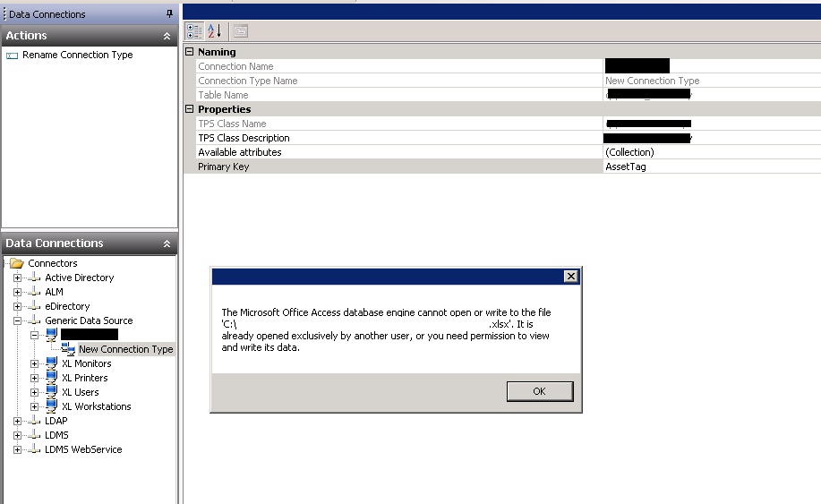
Task: Expand the Active Directory node
Action: click(17, 278)
